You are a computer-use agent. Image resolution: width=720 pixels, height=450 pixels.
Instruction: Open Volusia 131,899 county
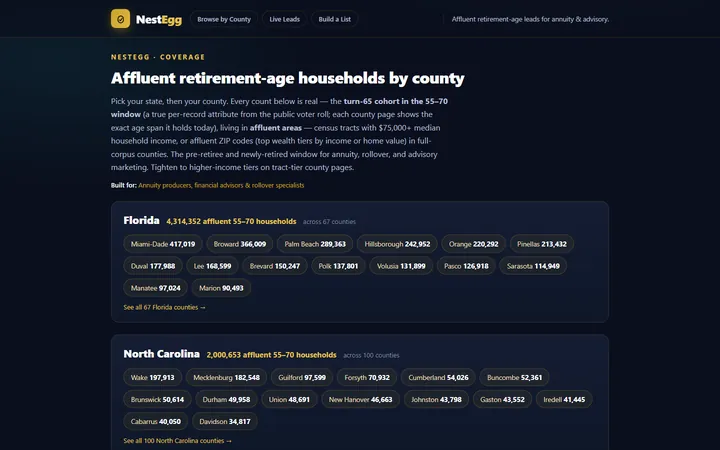[401, 266]
